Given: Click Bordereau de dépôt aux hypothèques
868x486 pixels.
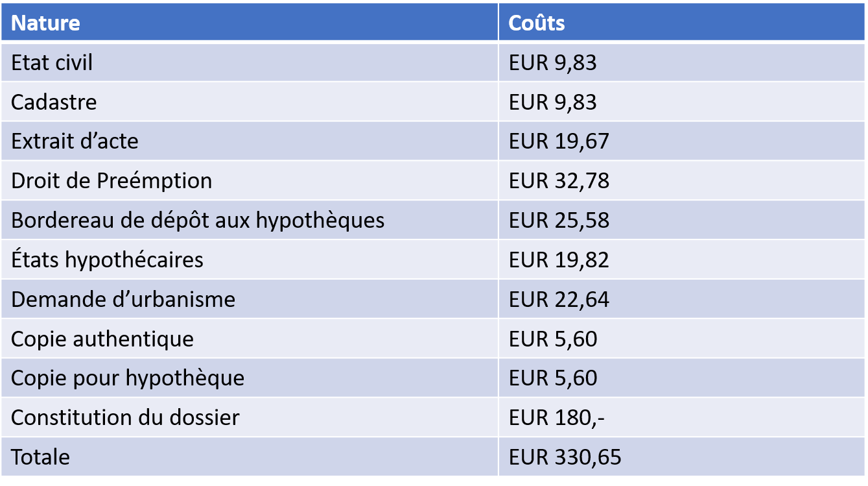Looking at the screenshot, I should (250, 220).
